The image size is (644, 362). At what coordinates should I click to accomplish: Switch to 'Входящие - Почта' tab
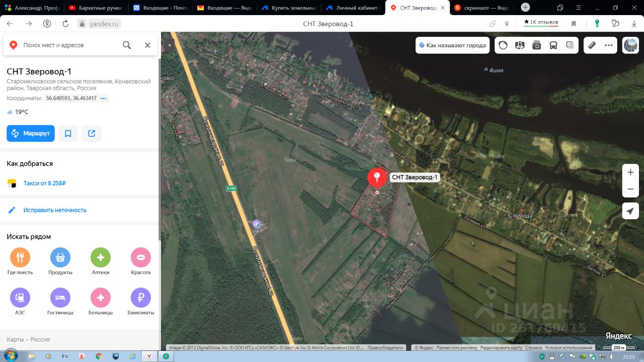click(160, 8)
